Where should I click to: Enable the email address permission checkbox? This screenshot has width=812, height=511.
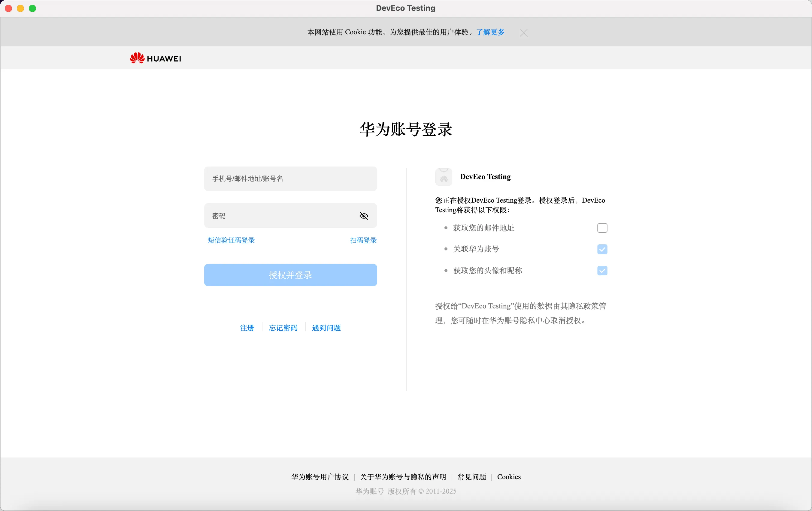point(602,228)
